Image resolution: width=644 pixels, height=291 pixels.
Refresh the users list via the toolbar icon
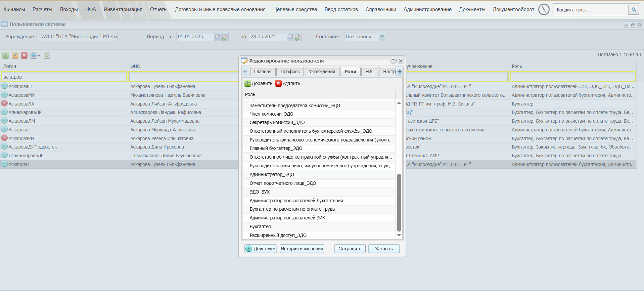click(47, 55)
